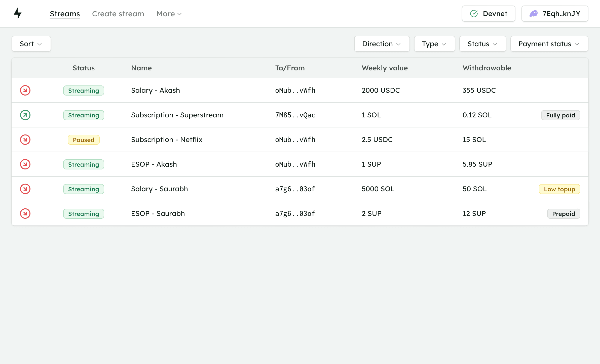Toggle the Fully paid status on Subscription - Superstream
Viewport: 600px width, 364px height.
point(560,115)
